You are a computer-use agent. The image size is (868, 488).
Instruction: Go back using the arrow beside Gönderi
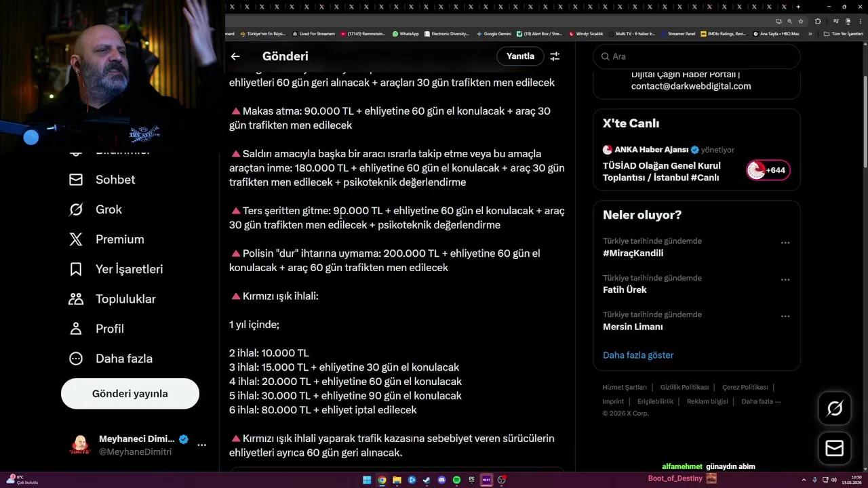tap(235, 56)
